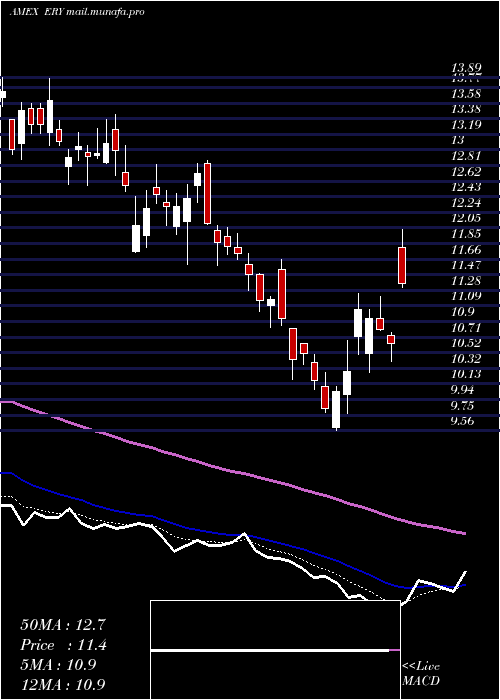500x700 pixels.
Task: Click the 5MA : 10.9 readout
Action: point(58,665)
